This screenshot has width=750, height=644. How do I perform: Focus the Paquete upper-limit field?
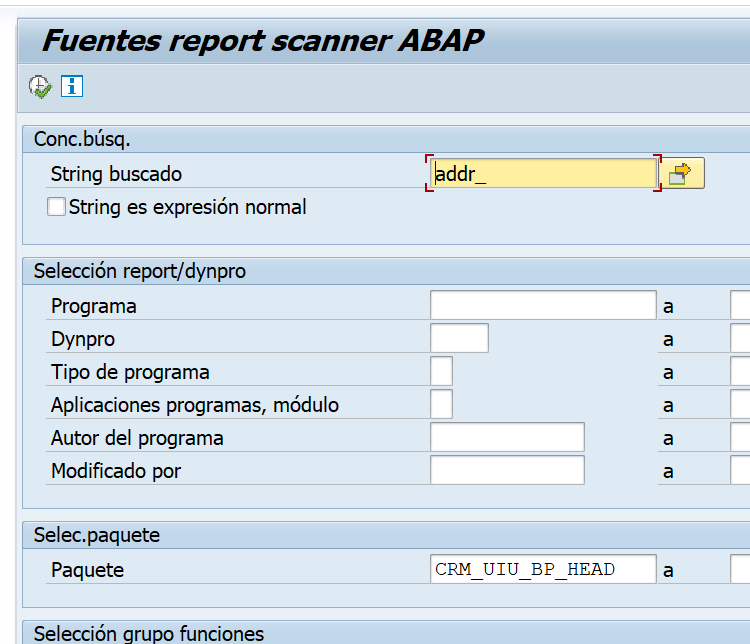coord(740,570)
